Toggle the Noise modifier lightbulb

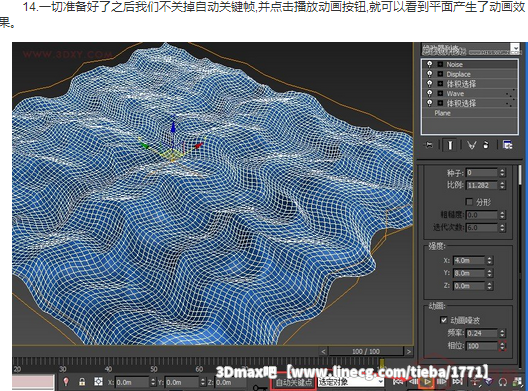[x=430, y=64]
